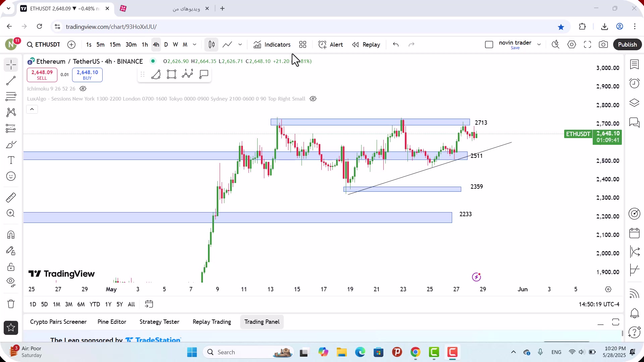Set chart range to 1Y

click(108, 304)
